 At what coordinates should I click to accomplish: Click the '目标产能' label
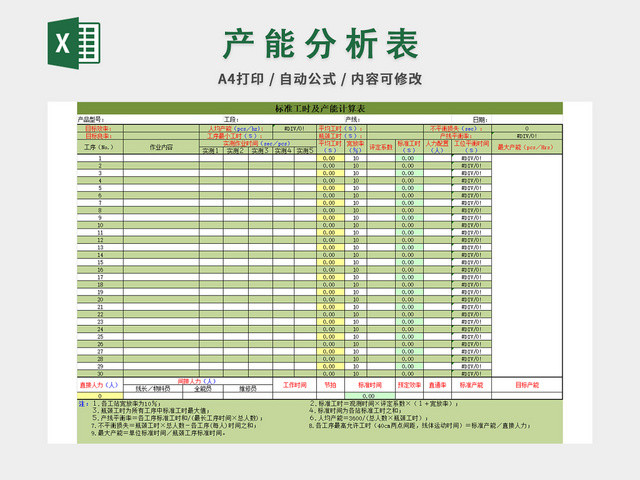(527, 385)
